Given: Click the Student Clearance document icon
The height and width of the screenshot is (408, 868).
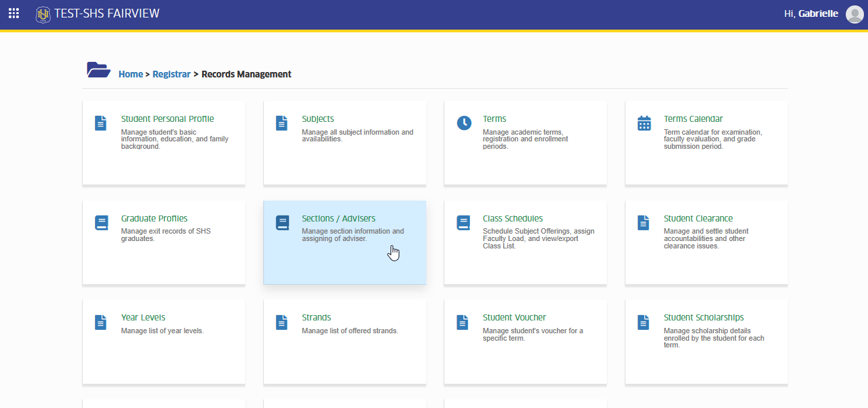Looking at the screenshot, I should [643, 223].
